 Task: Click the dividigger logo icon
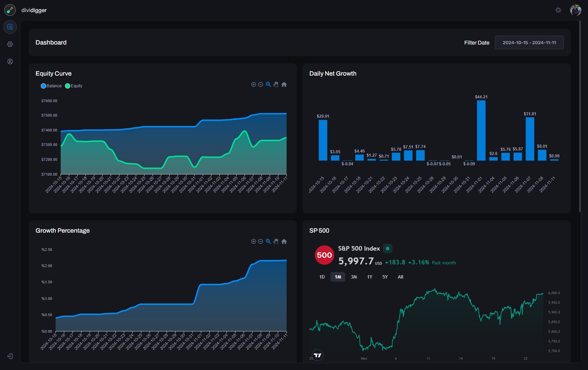[10, 10]
